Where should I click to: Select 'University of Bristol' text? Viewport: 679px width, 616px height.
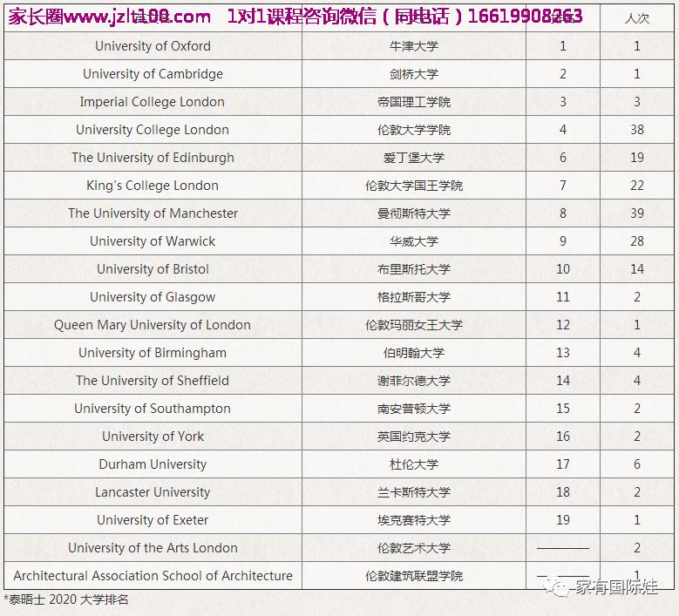[153, 269]
